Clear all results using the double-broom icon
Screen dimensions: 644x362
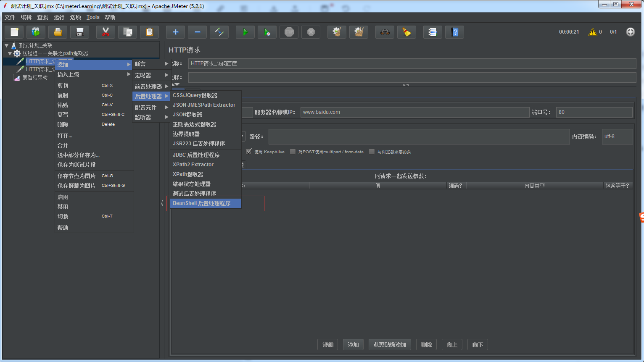click(359, 32)
